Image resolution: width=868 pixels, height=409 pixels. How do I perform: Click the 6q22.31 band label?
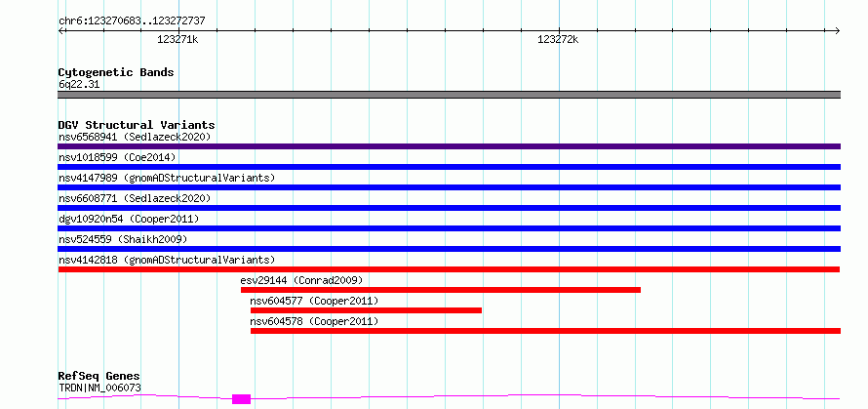[x=79, y=85]
